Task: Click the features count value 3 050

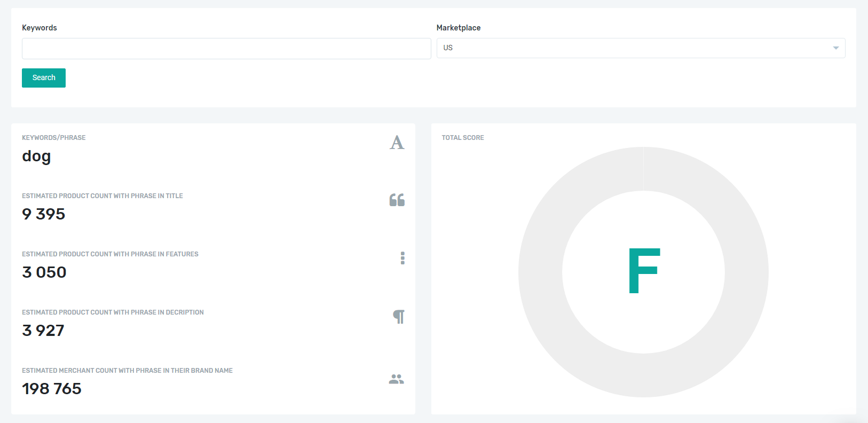Action: [44, 272]
